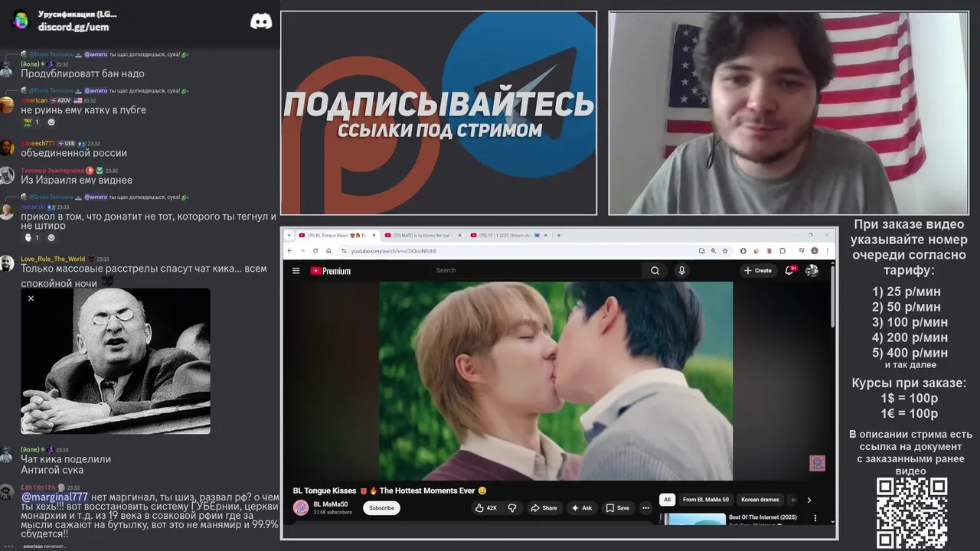Click the install/cast icon in address bar
Screen dimensions: 980x551
(702, 250)
